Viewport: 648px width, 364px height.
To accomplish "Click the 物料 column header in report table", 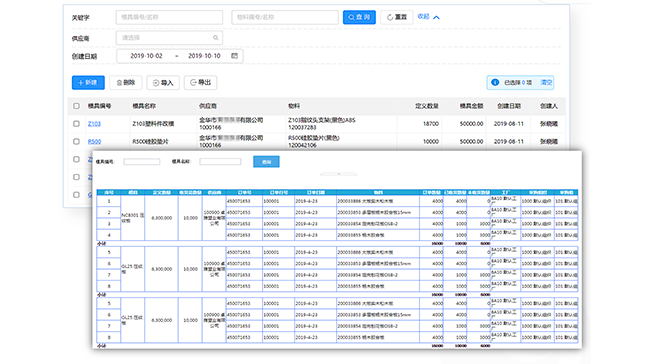I will (x=378, y=192).
